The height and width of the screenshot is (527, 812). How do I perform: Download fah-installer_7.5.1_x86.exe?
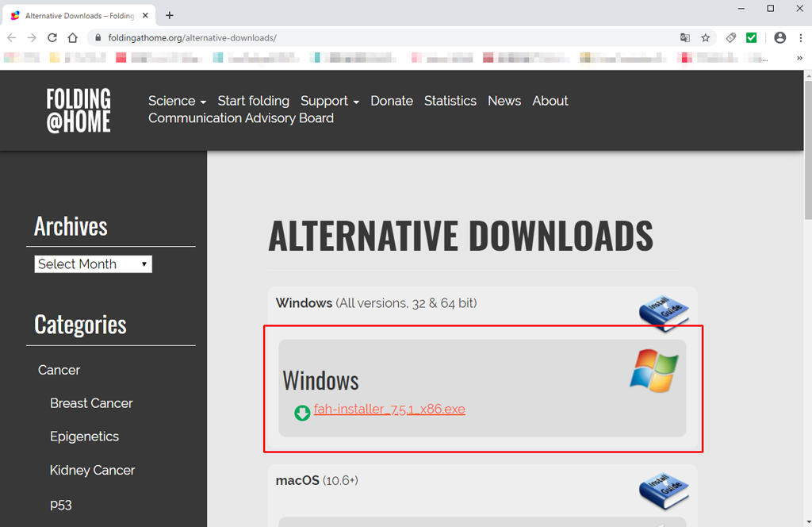pyautogui.click(x=389, y=410)
